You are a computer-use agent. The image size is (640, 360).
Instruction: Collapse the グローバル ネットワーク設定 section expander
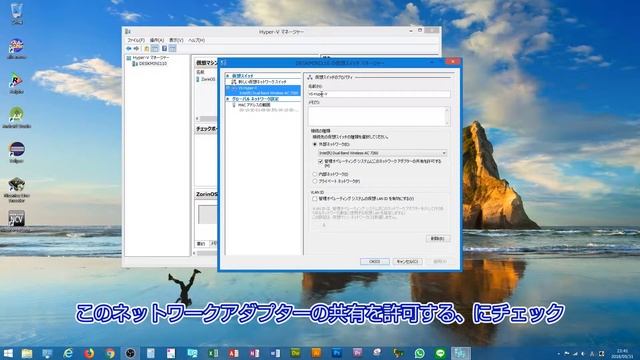[228, 99]
